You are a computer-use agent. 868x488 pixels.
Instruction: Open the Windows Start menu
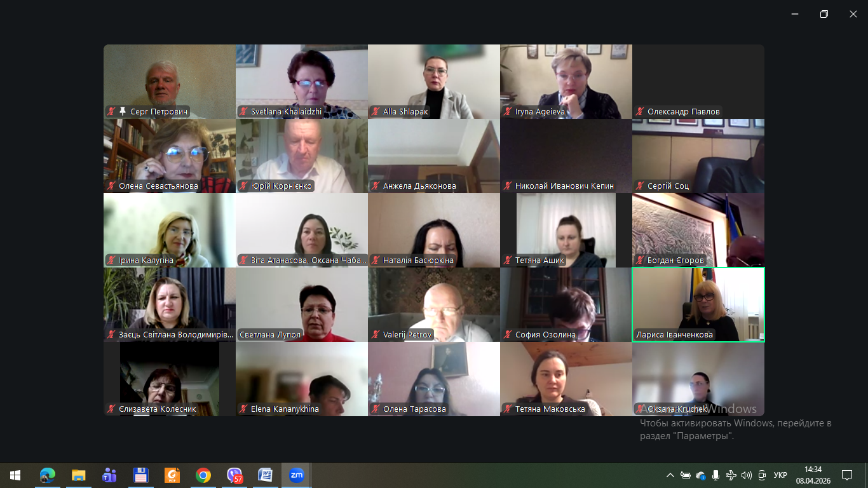pos(15,475)
